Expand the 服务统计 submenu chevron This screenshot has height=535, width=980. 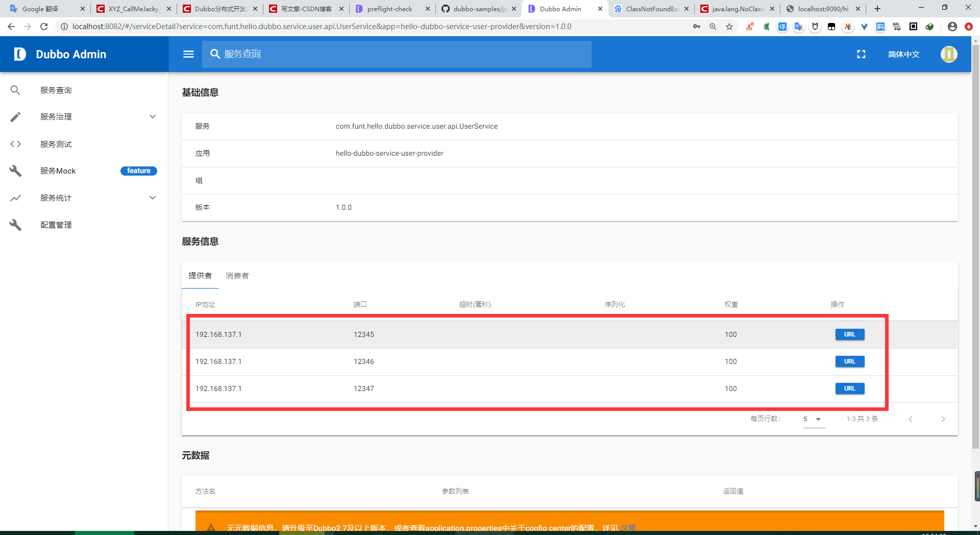click(x=153, y=198)
